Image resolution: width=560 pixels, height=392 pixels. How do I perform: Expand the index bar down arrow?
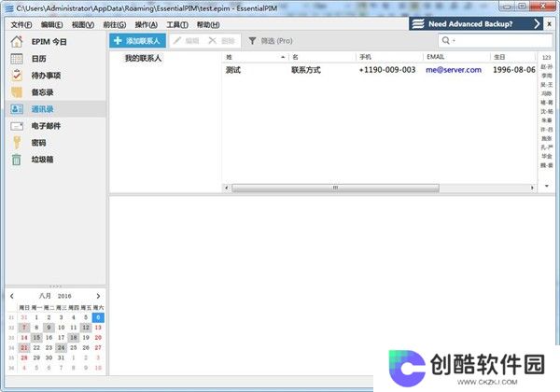(546, 186)
